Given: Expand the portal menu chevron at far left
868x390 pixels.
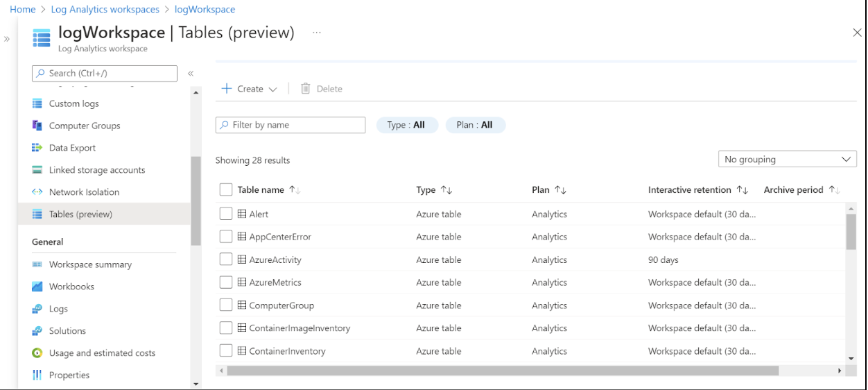Looking at the screenshot, I should (7, 40).
